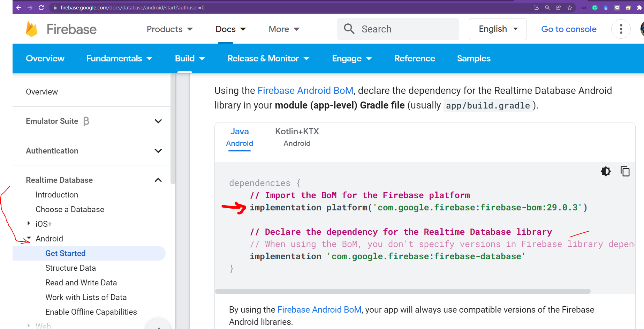Collapse the Realtime Database section chevron
The width and height of the screenshot is (644, 329).
coord(158,180)
